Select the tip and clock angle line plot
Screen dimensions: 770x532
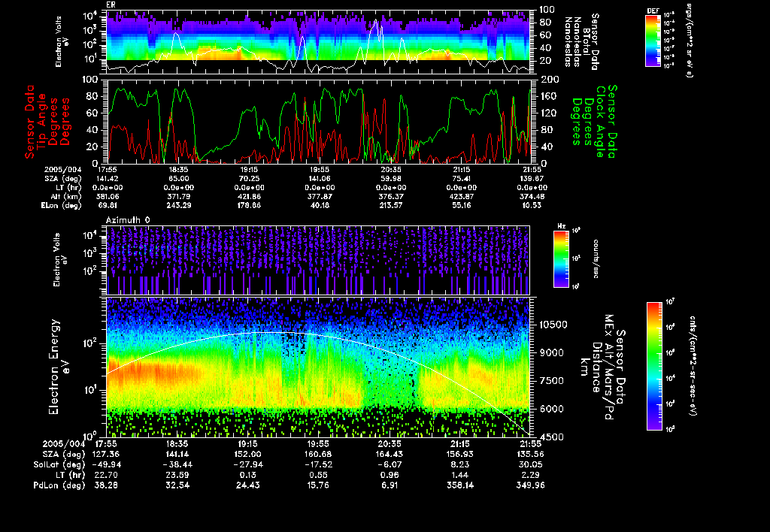click(x=318, y=122)
